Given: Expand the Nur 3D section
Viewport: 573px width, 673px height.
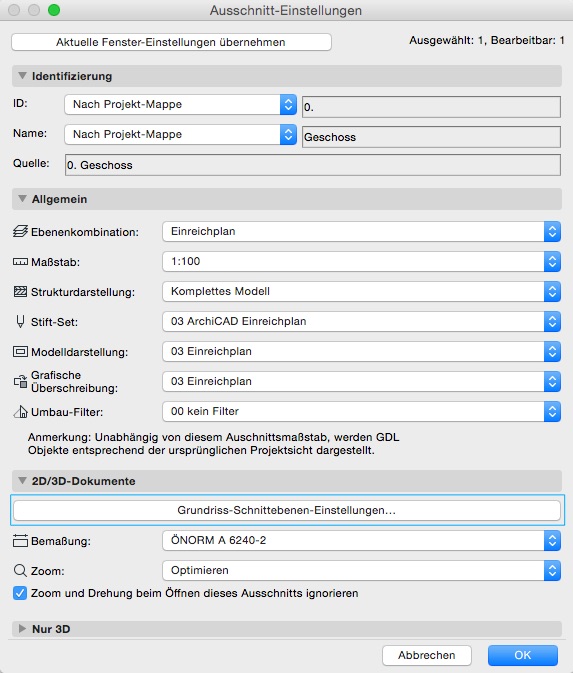Looking at the screenshot, I should coord(22,628).
